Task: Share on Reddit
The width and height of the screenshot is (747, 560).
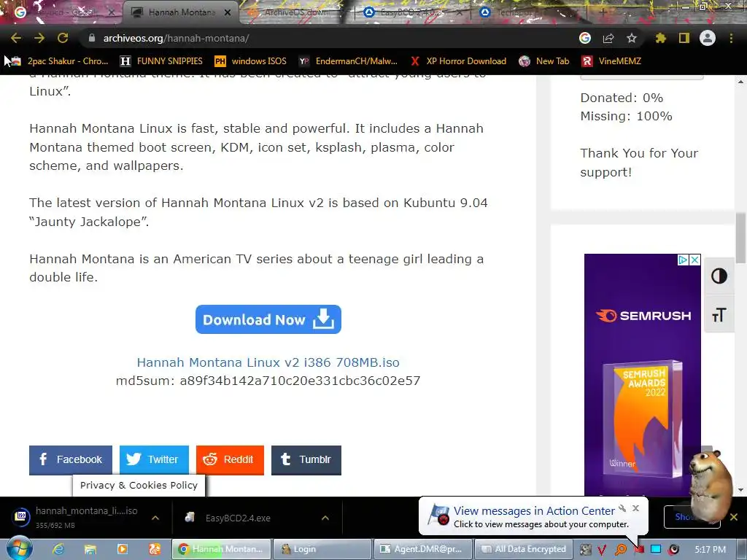Action: coord(230,460)
